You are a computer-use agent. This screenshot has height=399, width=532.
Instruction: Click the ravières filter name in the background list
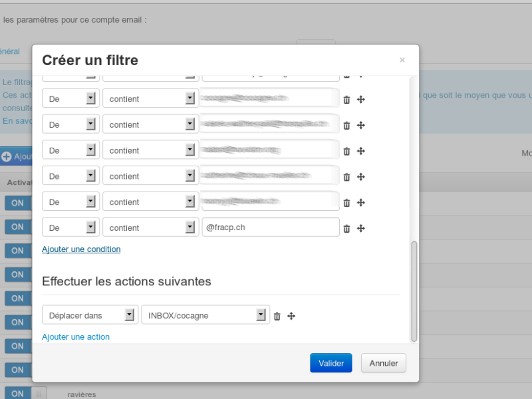(82, 394)
